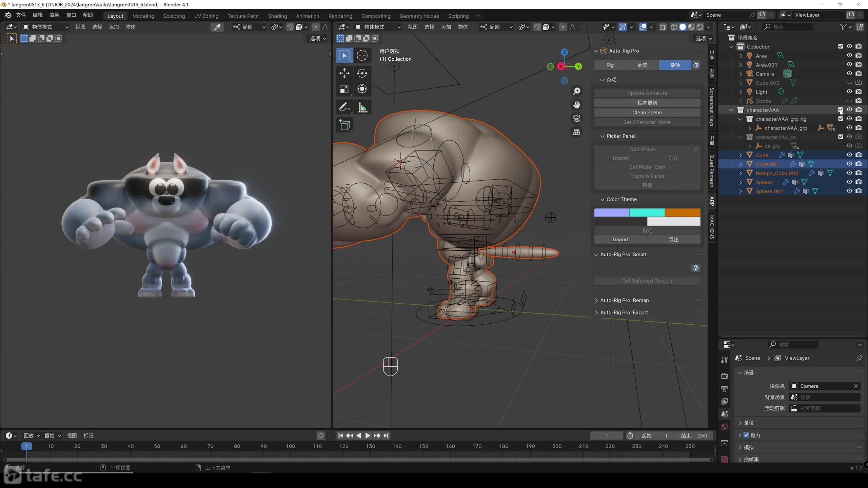
Task: Select rendered viewport shading mode
Action: [x=700, y=27]
